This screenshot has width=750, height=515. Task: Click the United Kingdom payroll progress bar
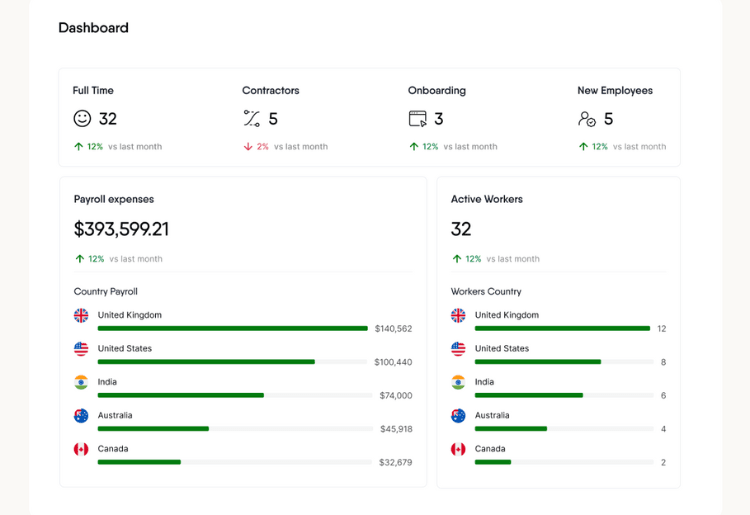pos(232,328)
